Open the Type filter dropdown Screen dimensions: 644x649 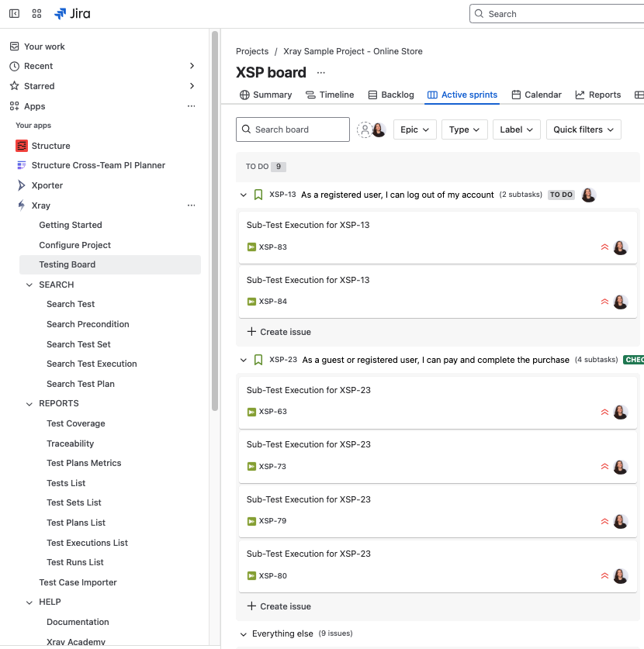click(464, 129)
